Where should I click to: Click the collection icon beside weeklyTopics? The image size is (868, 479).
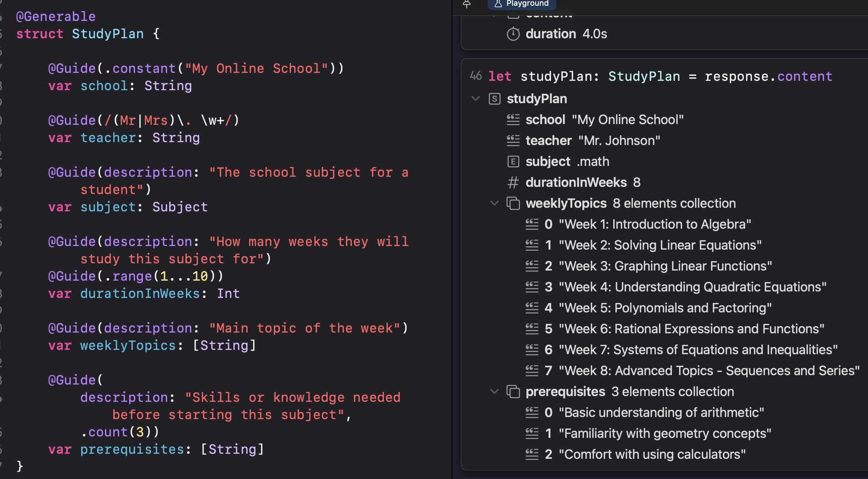pos(513,203)
